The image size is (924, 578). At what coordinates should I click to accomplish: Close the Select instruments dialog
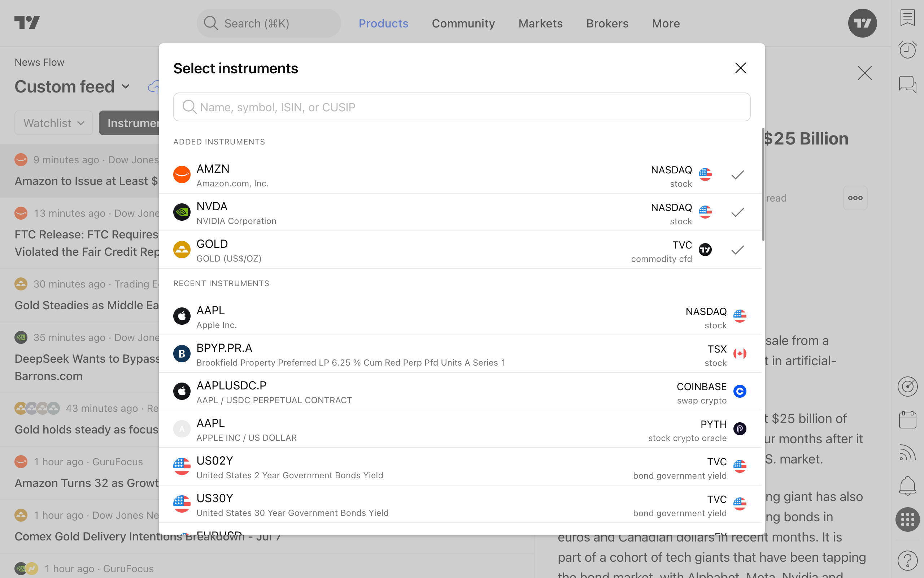tap(740, 68)
